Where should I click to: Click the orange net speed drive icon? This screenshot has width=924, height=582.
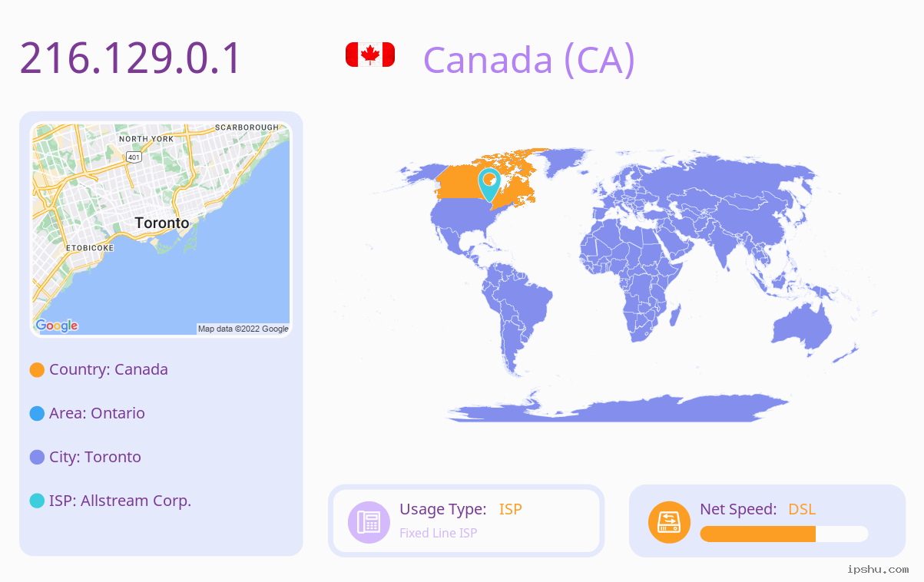coord(669,521)
